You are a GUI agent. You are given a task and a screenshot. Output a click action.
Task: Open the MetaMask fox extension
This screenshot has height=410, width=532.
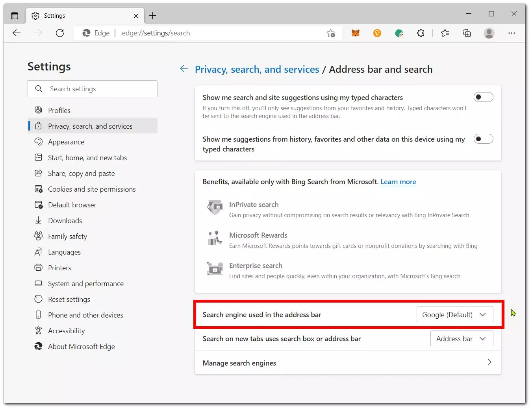(356, 33)
